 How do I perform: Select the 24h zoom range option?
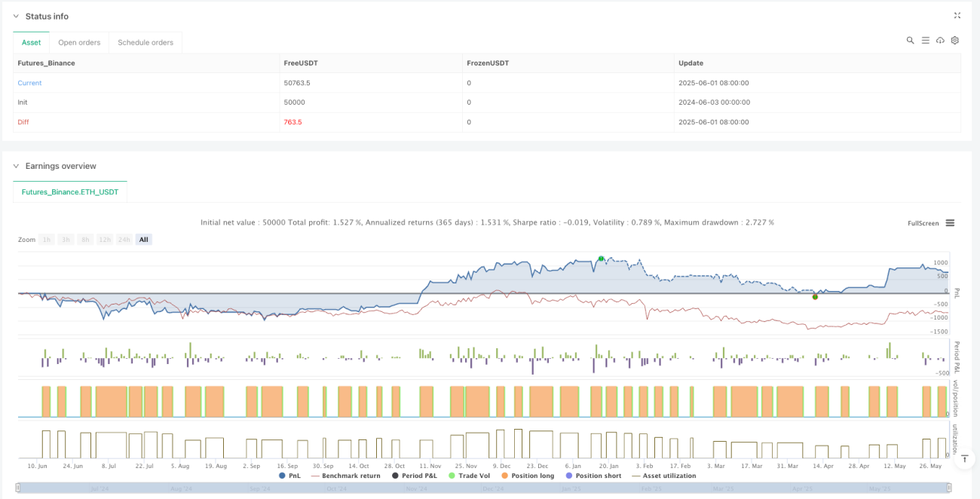[124, 240]
